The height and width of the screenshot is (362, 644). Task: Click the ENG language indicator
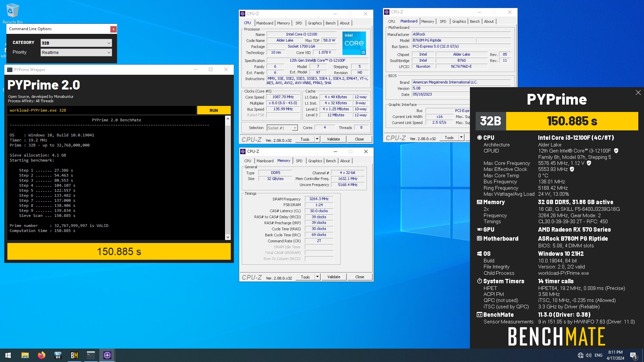(x=598, y=355)
